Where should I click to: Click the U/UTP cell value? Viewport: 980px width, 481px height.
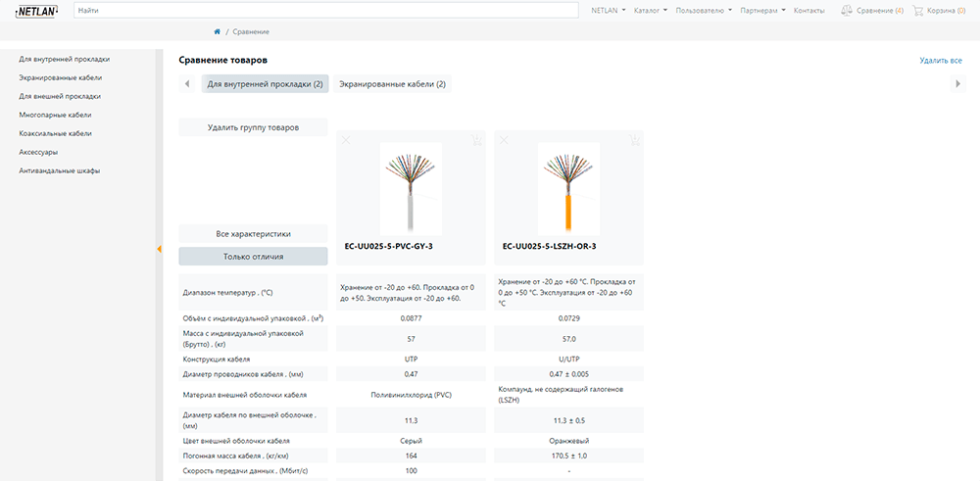[x=568, y=360]
